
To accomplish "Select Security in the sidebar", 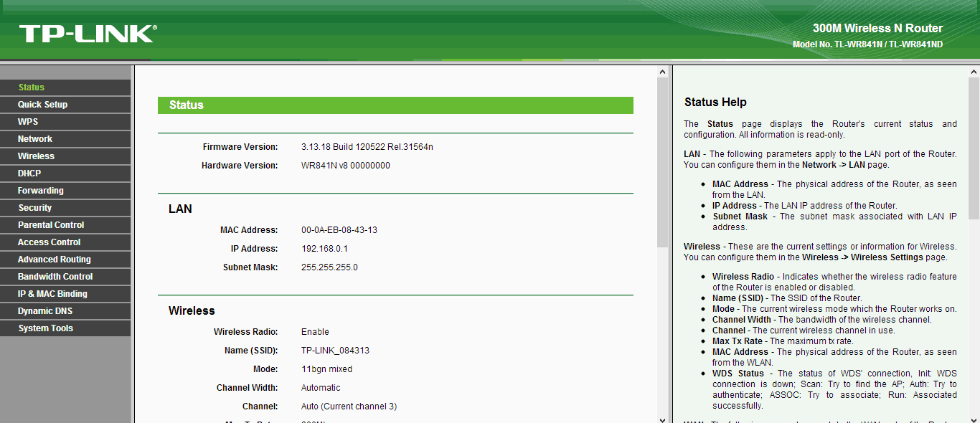I will click(x=35, y=208).
